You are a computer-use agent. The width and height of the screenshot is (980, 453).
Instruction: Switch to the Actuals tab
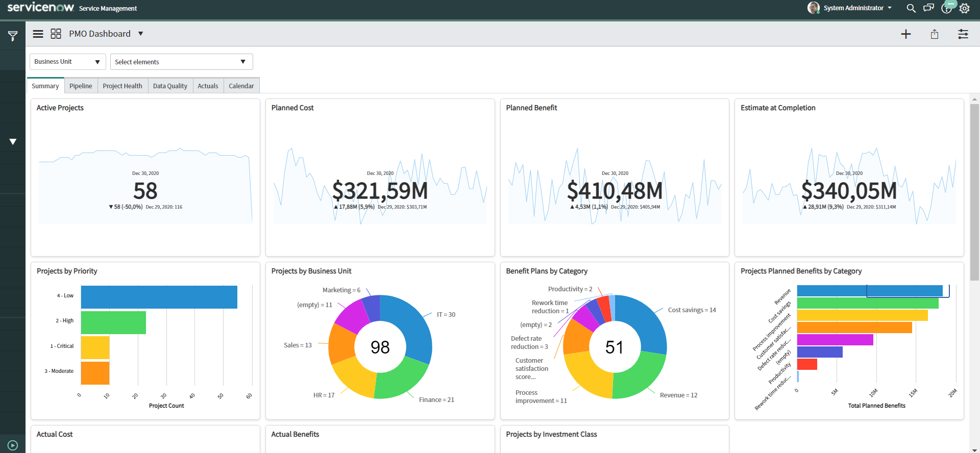(208, 86)
